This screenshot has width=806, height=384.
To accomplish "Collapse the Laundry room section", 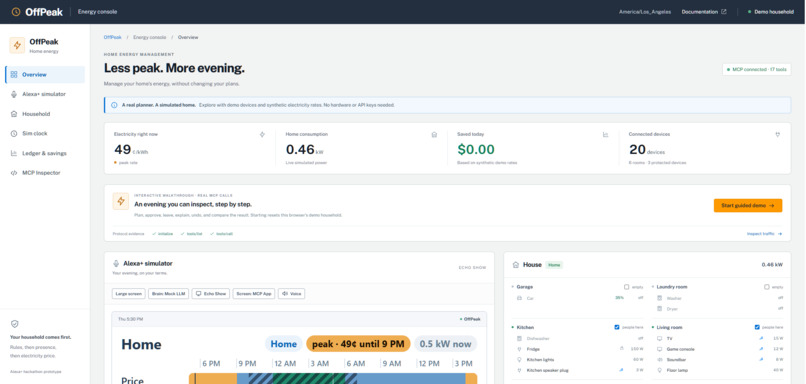I will click(x=653, y=287).
